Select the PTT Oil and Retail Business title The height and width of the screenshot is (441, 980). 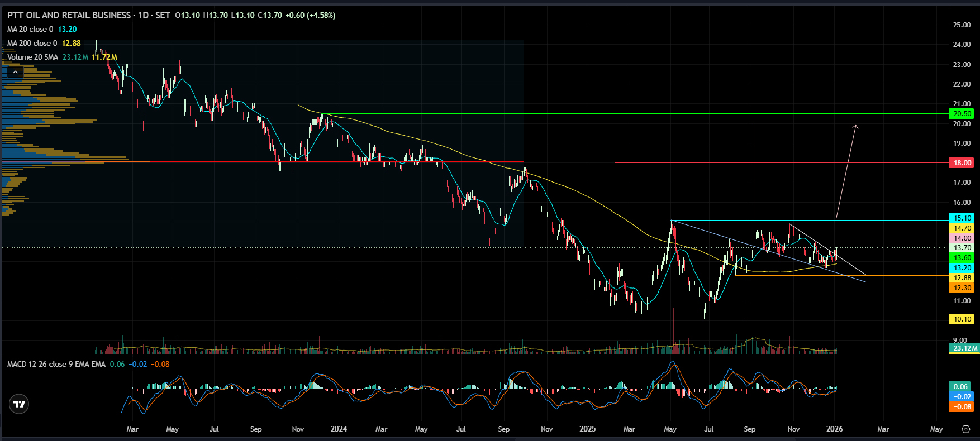69,15
